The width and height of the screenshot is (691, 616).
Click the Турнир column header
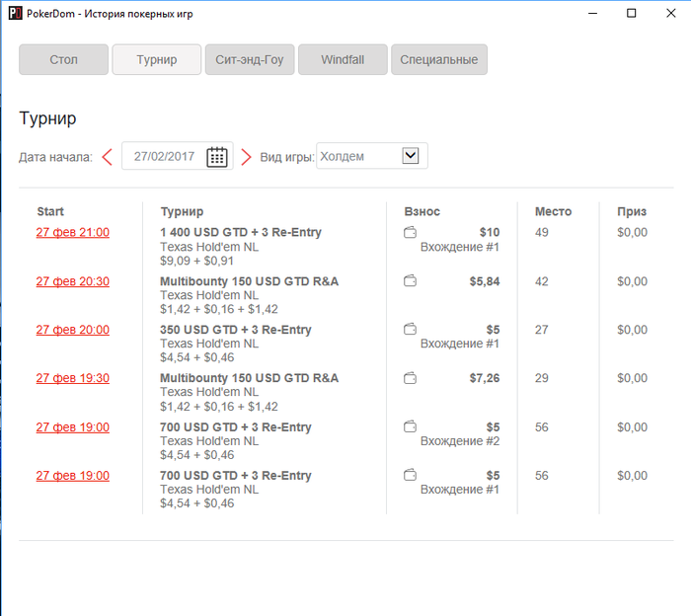[182, 212]
